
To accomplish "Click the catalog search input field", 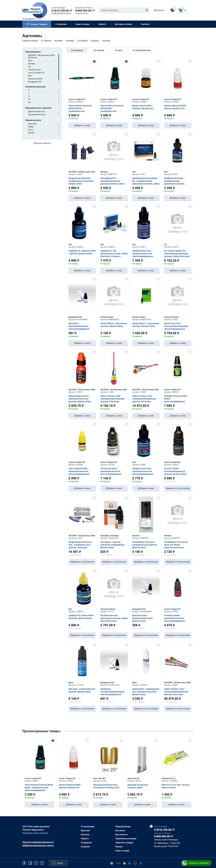I will [122, 10].
